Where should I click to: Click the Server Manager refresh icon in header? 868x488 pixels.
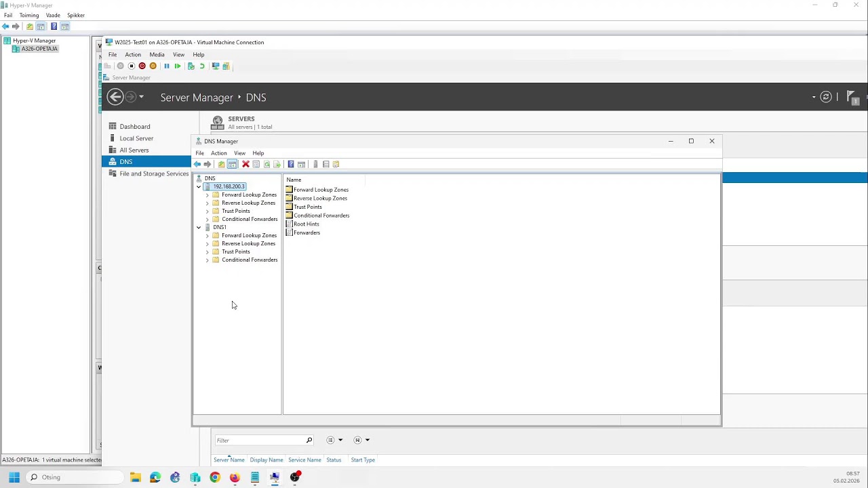826,97
